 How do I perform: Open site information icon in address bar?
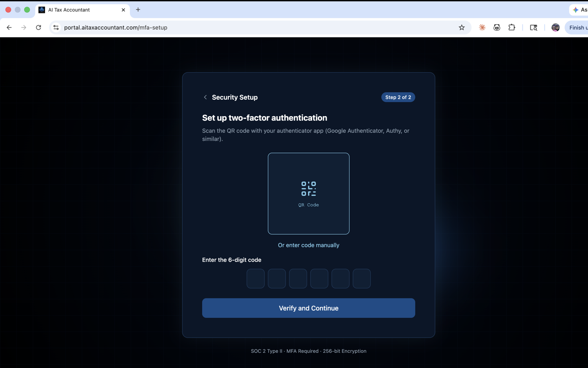[56, 27]
